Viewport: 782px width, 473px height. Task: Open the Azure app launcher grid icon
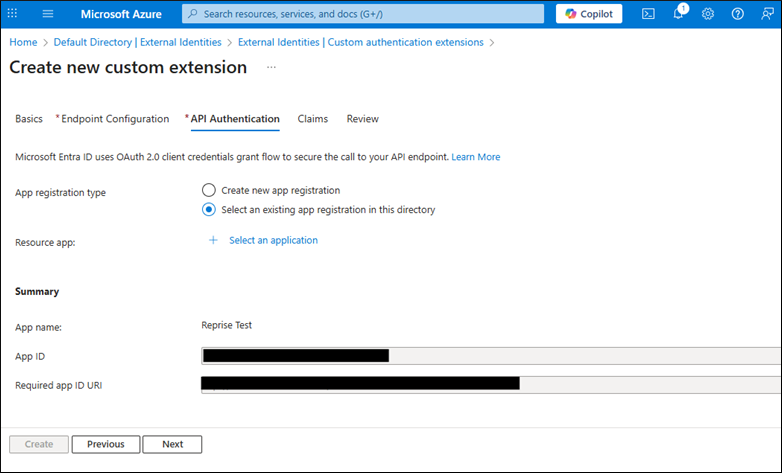[13, 14]
